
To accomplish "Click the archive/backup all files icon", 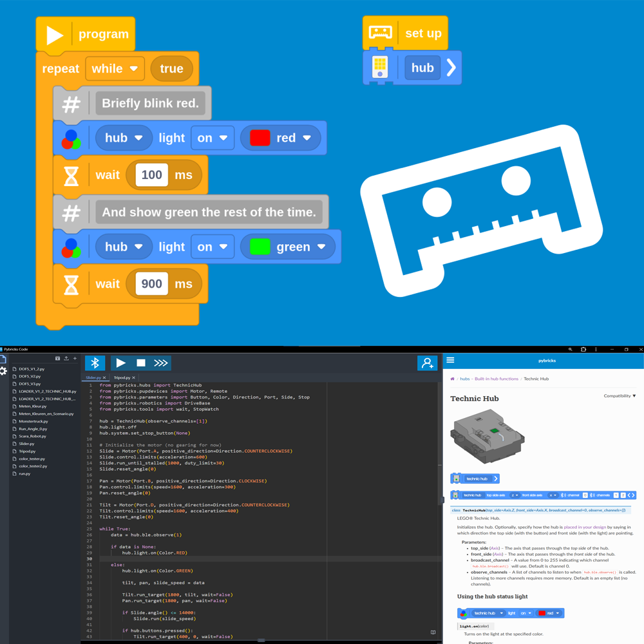I will [x=57, y=359].
